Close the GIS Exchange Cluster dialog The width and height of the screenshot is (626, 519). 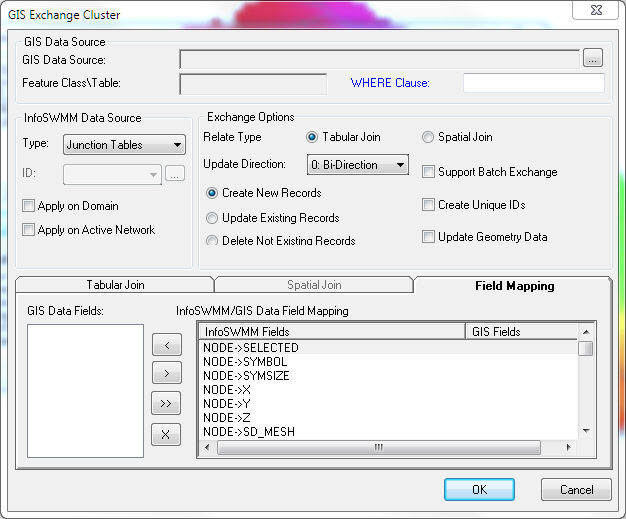point(596,10)
